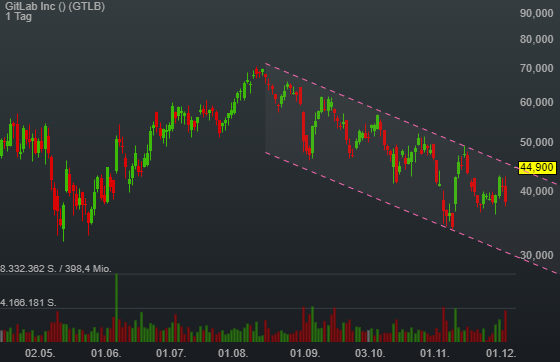Screen dimensions: 560x362
Task: Click the yellow 44,900 current price label
Action: click(537, 167)
